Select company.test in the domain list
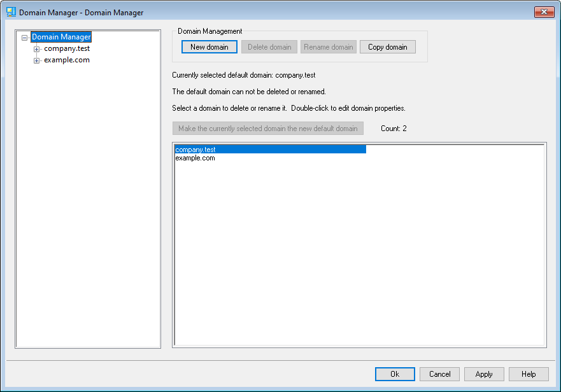561x392 pixels. [x=195, y=150]
